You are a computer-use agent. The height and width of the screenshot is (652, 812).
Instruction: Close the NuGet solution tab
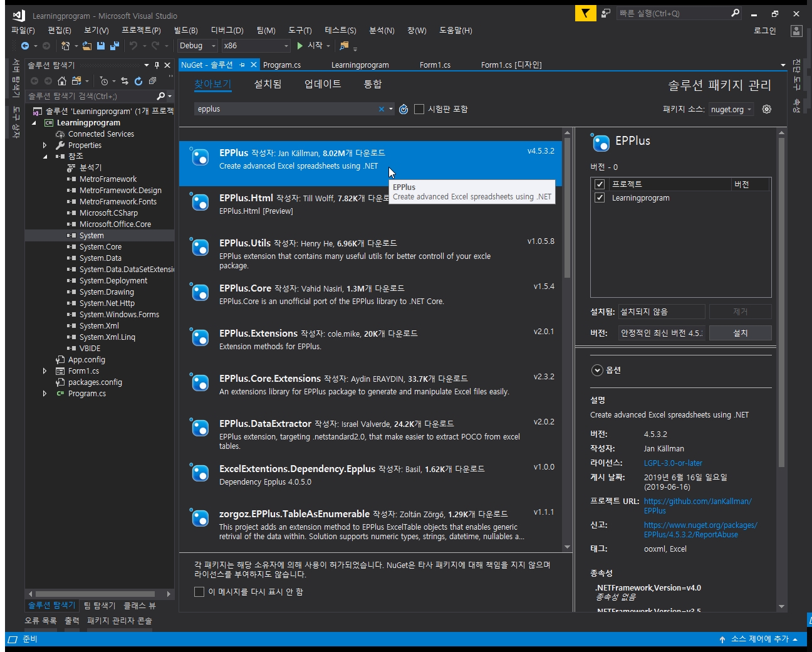tap(254, 65)
